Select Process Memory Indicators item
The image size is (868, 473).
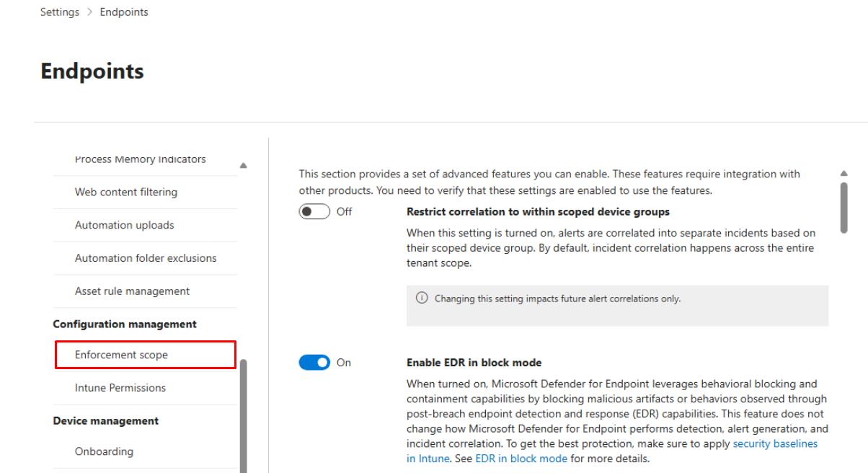[x=140, y=159]
